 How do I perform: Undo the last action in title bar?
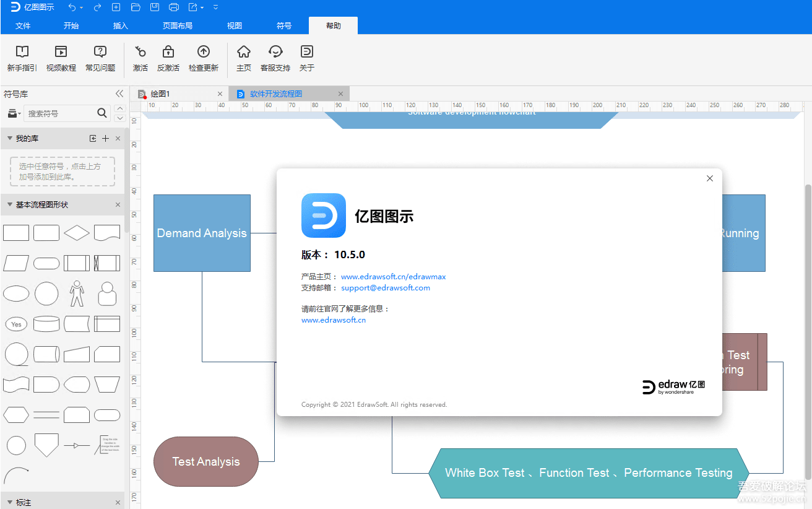72,7
